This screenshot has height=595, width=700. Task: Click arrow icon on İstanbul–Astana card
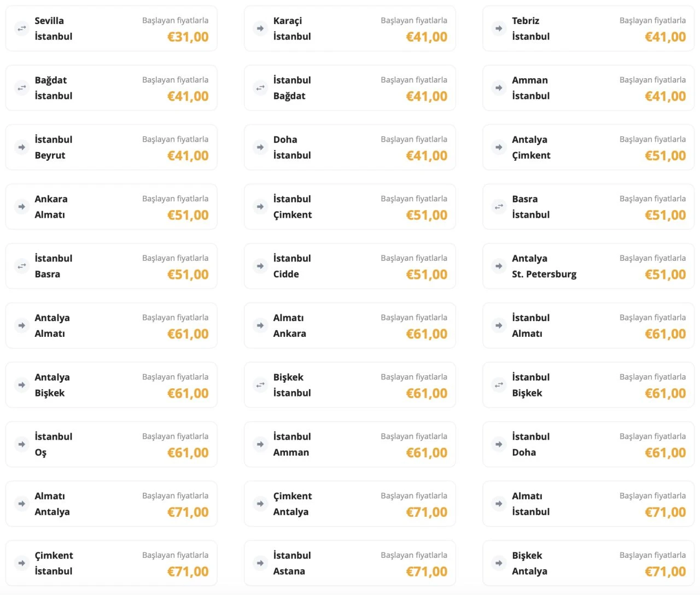[260, 563]
